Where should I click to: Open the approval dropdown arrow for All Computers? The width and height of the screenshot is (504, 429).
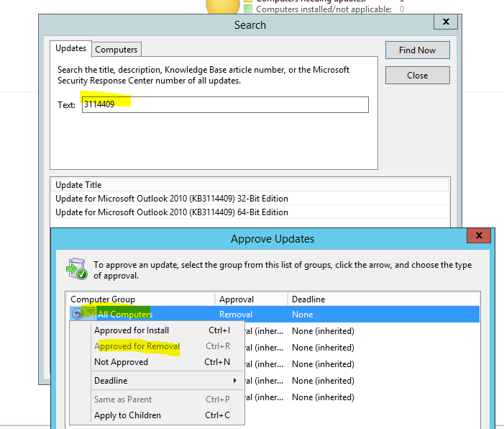91,312
